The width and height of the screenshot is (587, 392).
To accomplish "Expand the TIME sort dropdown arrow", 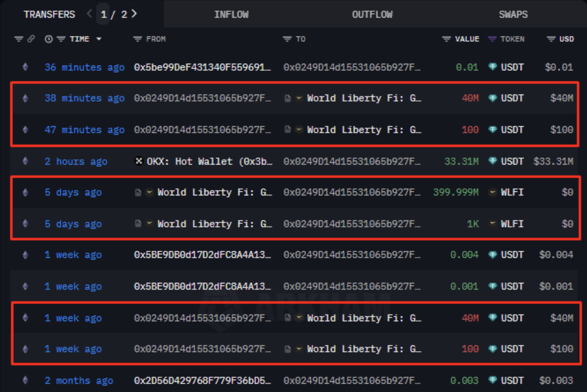I will click(99, 39).
